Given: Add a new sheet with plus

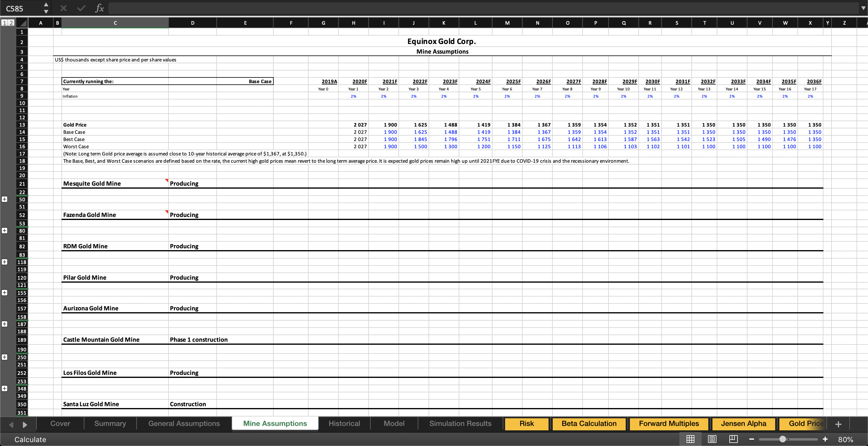Looking at the screenshot, I should [x=839, y=424].
